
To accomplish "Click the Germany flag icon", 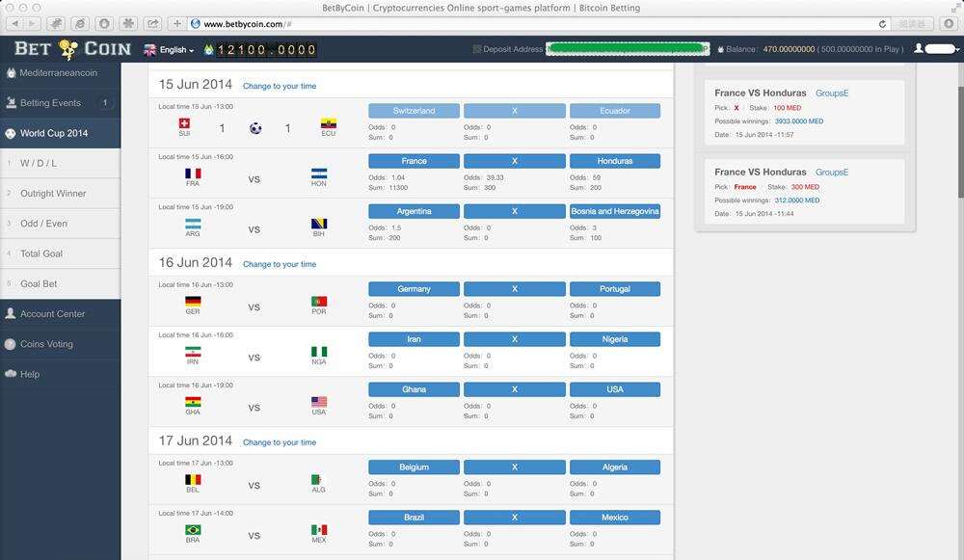I will tap(193, 302).
